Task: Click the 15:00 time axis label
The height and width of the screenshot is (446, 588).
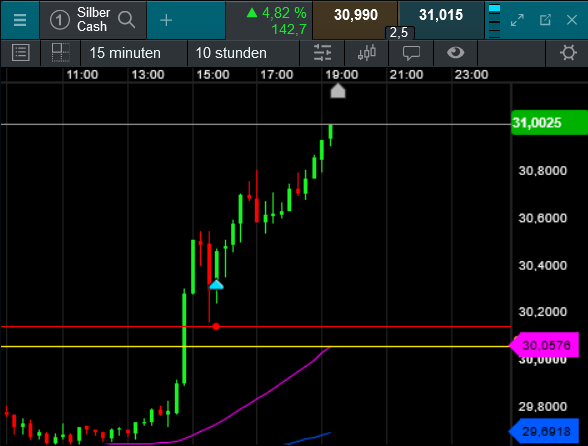Action: tap(213, 75)
